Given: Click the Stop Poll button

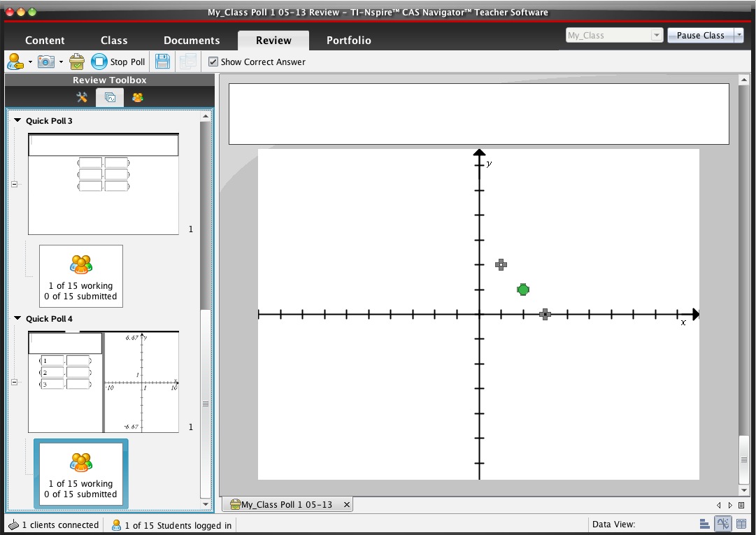Looking at the screenshot, I should (x=119, y=62).
